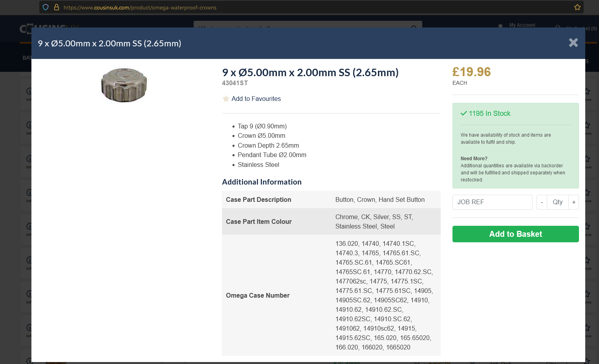Close the product details popup
The width and height of the screenshot is (599, 364).
[x=573, y=43]
